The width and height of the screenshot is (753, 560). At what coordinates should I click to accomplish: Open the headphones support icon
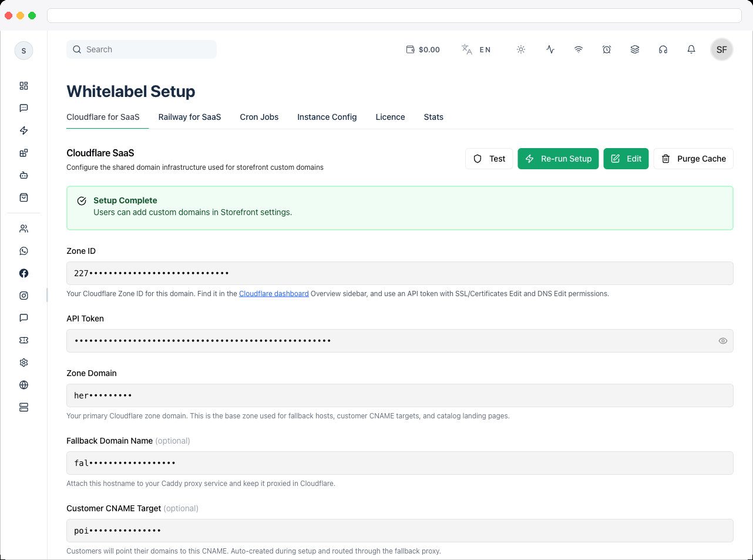pos(663,49)
